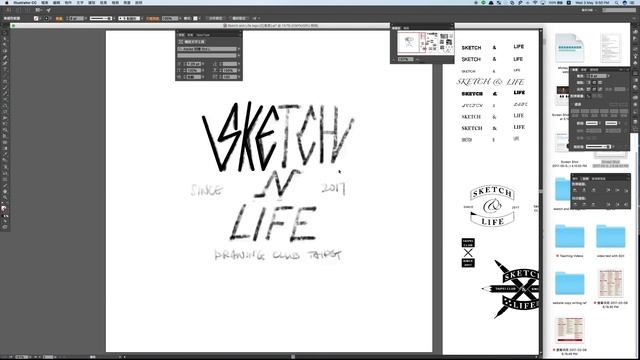
Task: Open the 編輯 menu
Action: pos(56,2)
